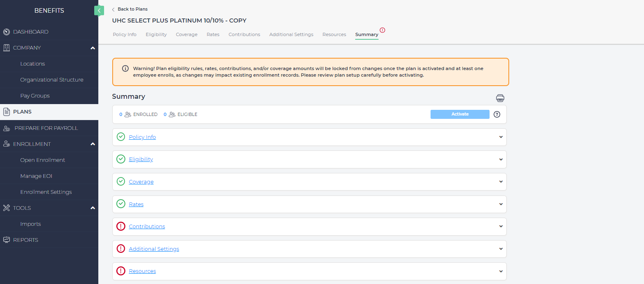Image resolution: width=644 pixels, height=284 pixels.
Task: Click the Dashboard gauge icon in sidebar
Action: (7, 32)
